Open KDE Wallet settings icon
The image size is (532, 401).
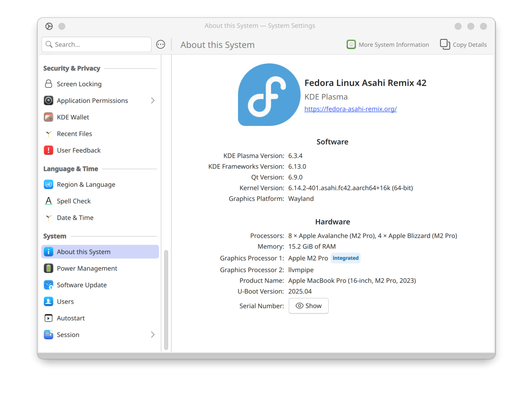click(48, 117)
